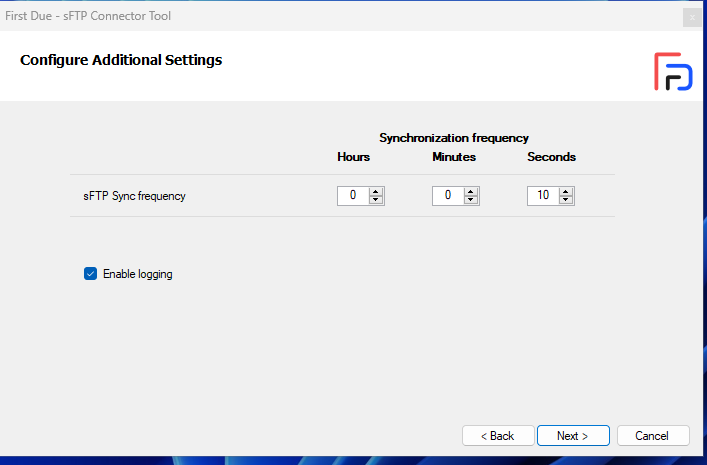Click into the Hours number field
This screenshot has height=465, width=707.
353,196
